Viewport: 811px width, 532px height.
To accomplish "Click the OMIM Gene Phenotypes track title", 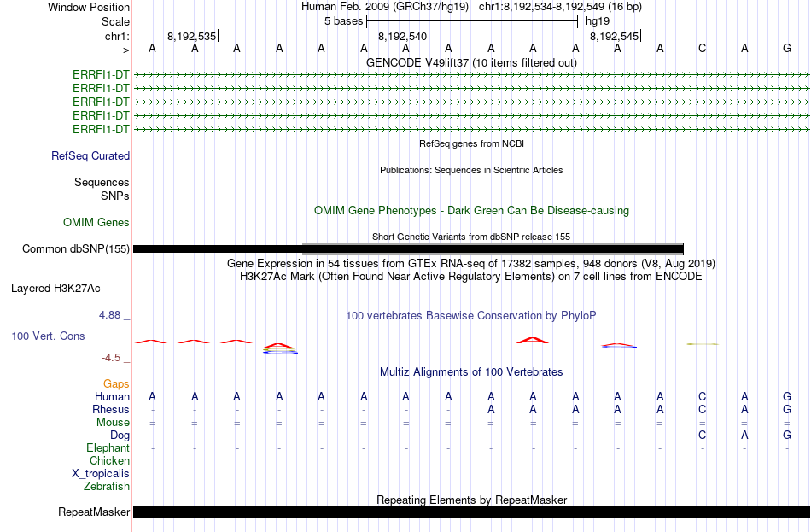I will click(472, 211).
